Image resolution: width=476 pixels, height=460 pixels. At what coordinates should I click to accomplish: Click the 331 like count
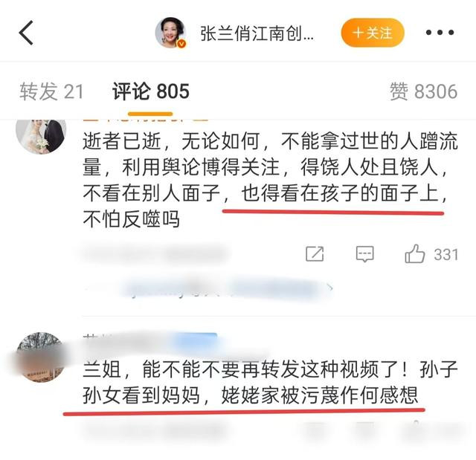(446, 255)
